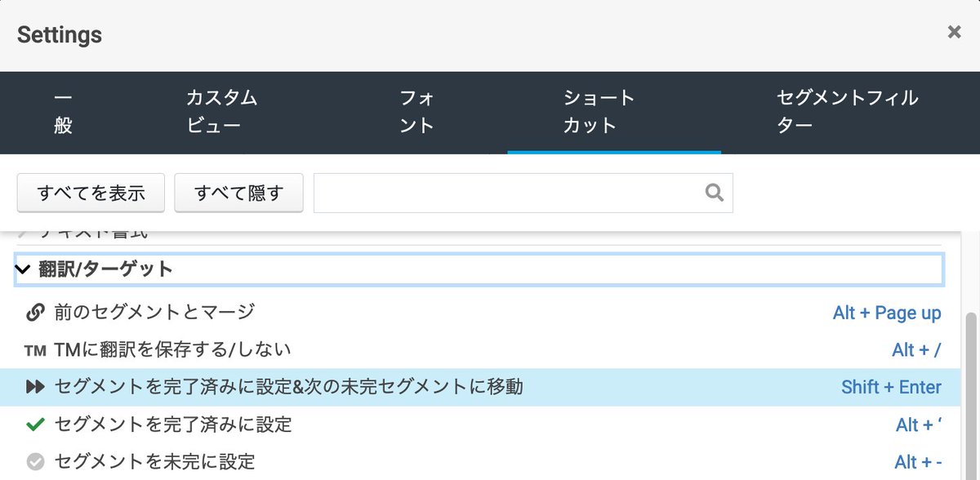This screenshot has width=980, height=480.
Task: Click the Alt + / shortcut assignment
Action: click(918, 349)
